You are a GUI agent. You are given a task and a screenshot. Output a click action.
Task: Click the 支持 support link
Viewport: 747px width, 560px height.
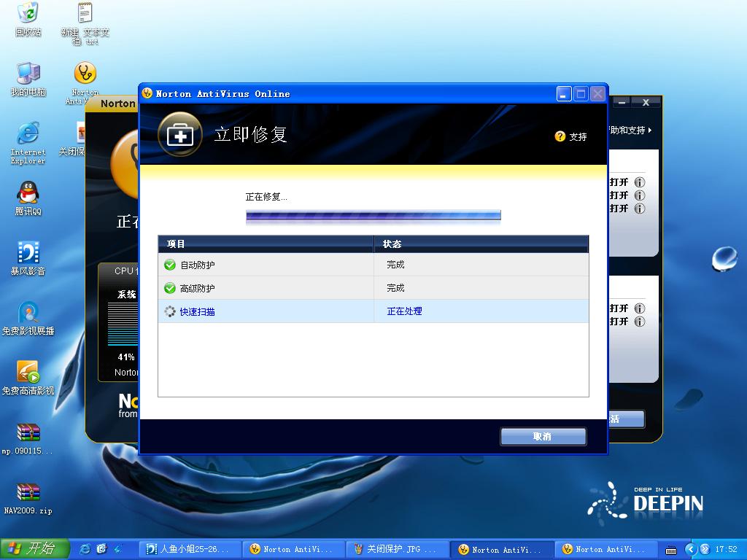coord(578,137)
